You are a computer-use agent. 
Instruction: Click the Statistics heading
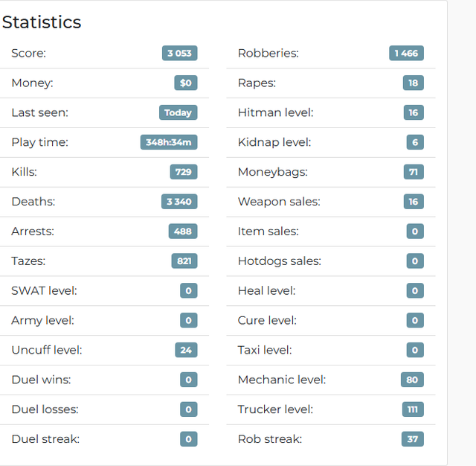coord(42,22)
